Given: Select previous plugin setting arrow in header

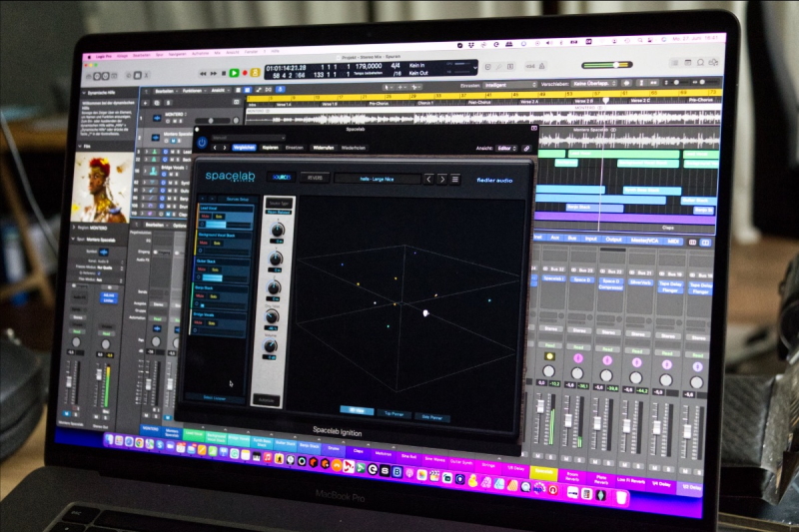Looking at the screenshot, I should [x=215, y=148].
